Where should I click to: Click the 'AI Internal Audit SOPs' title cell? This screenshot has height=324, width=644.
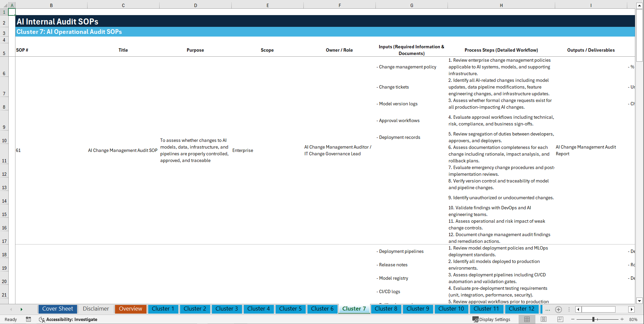[57, 21]
